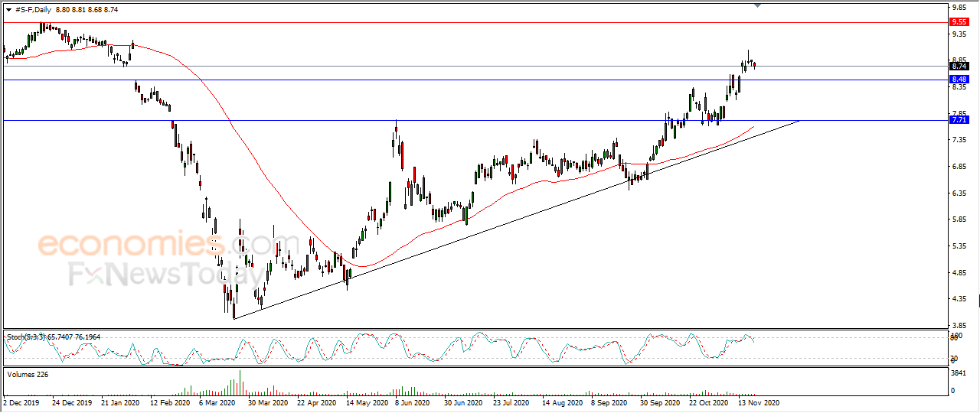Click the 6 Mar 2020 date label

click(218, 402)
